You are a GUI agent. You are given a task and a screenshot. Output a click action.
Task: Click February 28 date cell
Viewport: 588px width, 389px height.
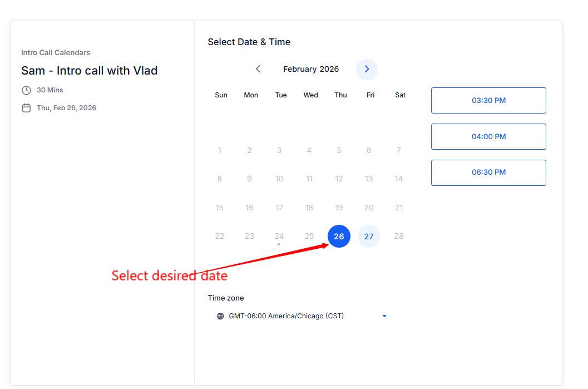coord(399,236)
